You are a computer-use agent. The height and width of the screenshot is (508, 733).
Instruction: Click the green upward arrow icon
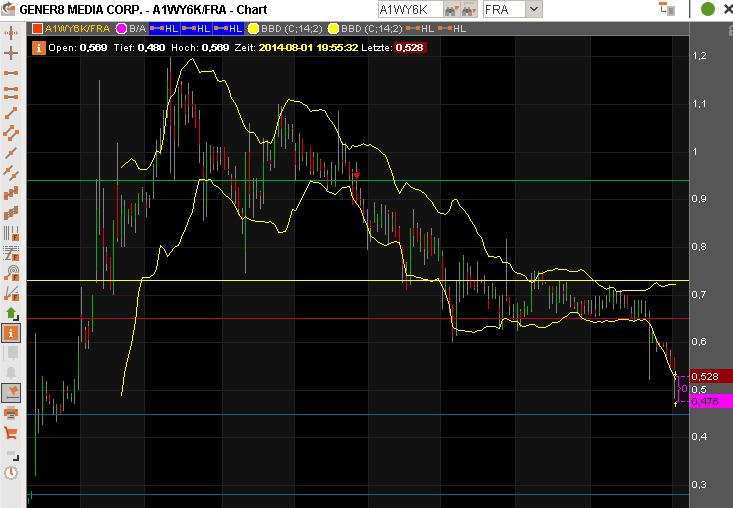pyautogui.click(x=12, y=312)
